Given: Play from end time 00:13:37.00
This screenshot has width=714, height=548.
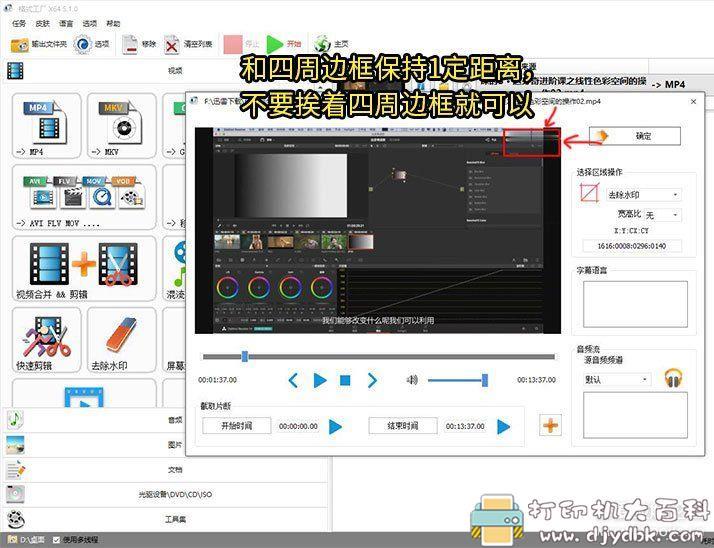Looking at the screenshot, I should (x=504, y=427).
